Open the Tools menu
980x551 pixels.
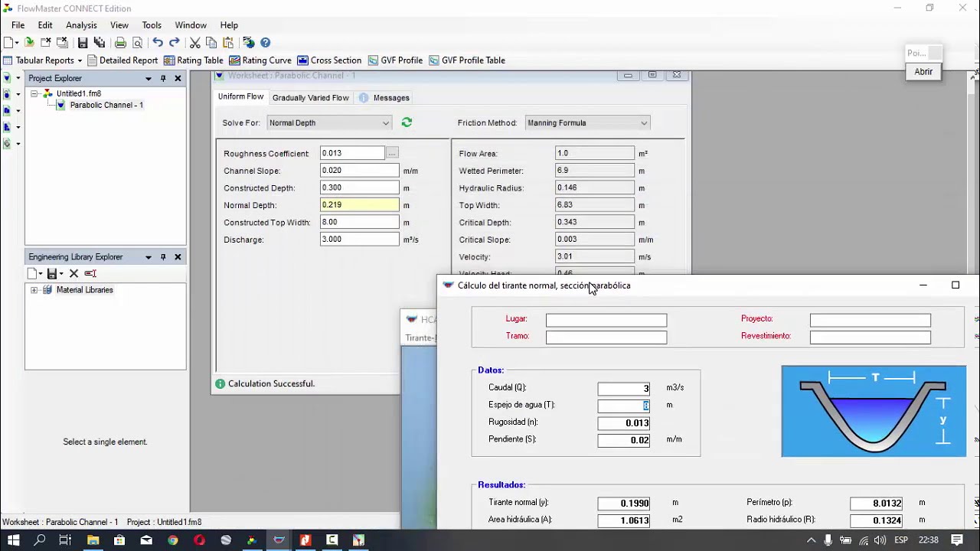[152, 25]
